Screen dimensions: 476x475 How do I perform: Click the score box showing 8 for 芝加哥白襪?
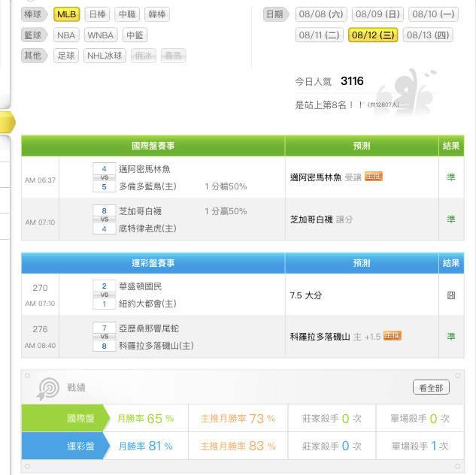click(x=104, y=210)
